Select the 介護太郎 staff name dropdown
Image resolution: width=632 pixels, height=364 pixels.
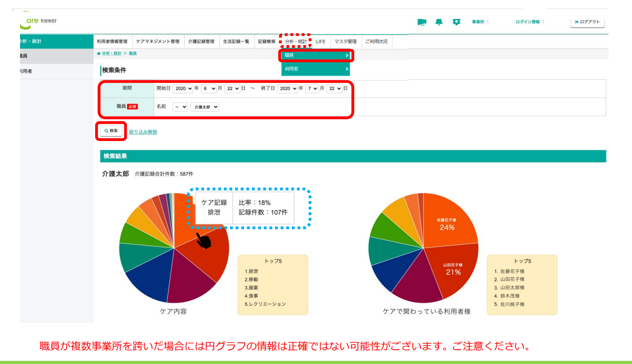(205, 107)
